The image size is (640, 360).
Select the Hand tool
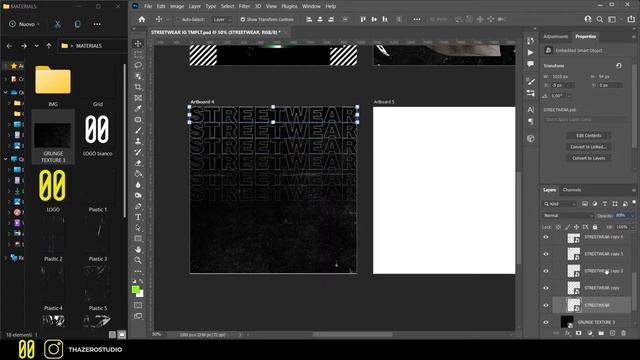click(138, 249)
